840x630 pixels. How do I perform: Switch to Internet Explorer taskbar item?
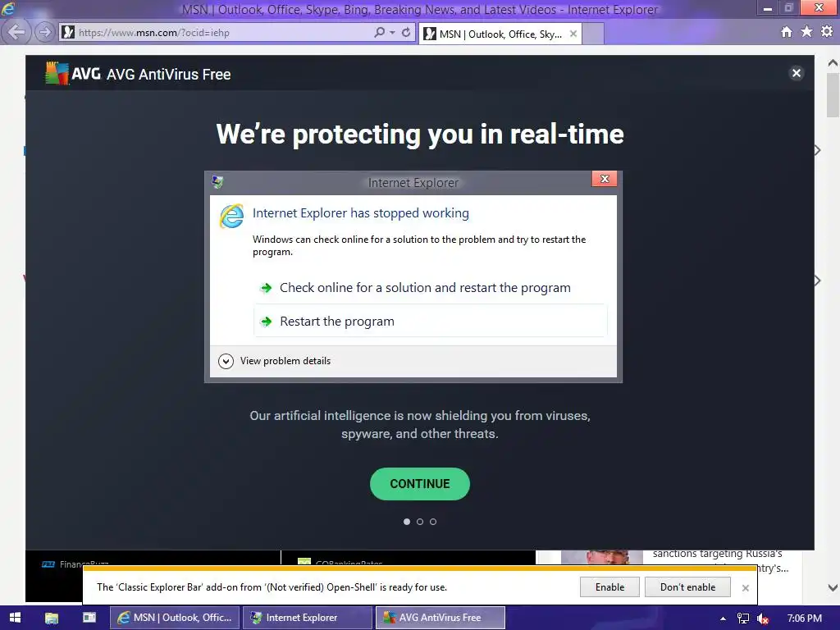point(307,618)
